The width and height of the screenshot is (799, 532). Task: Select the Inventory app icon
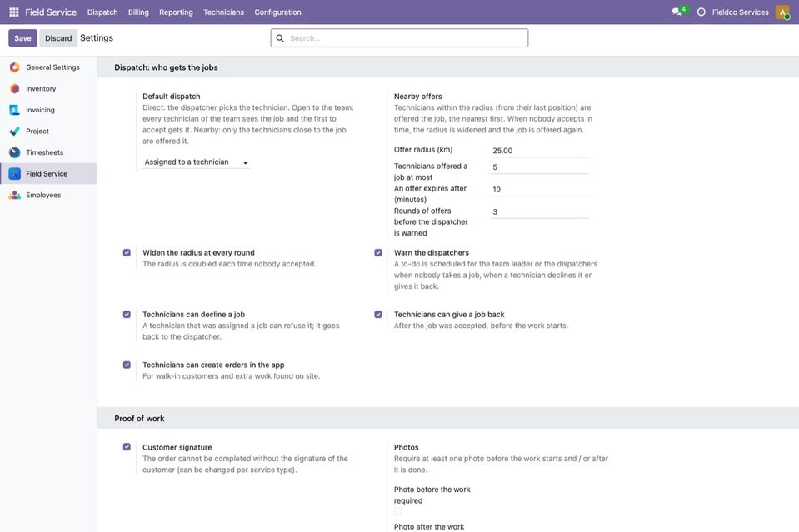[15, 88]
